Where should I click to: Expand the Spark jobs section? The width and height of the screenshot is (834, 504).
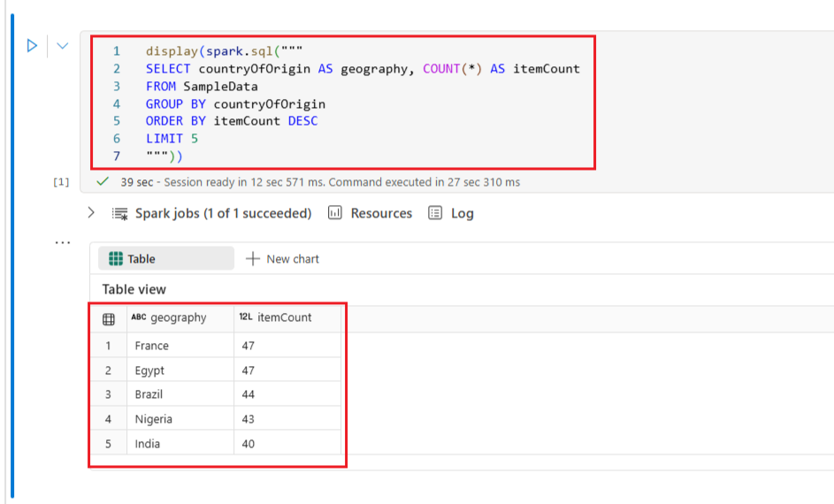click(x=91, y=213)
